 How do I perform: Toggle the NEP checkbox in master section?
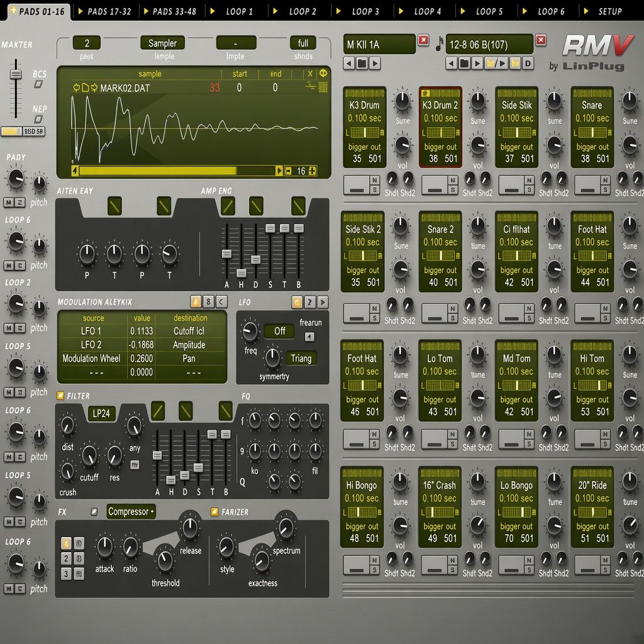tap(38, 119)
